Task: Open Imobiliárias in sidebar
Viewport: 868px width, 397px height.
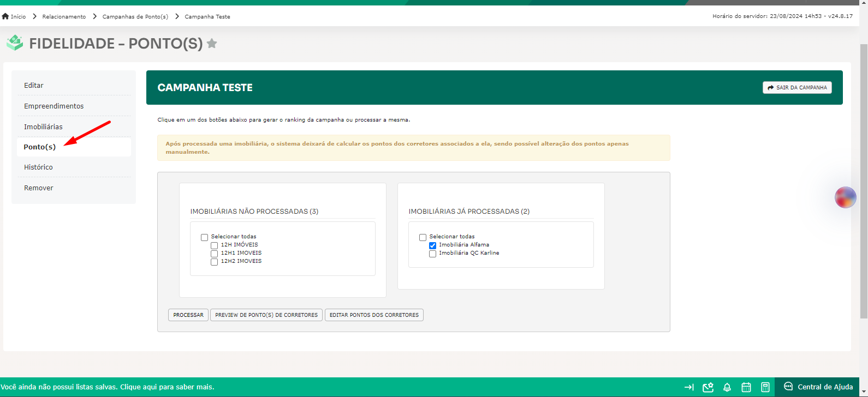Action: pos(74,127)
